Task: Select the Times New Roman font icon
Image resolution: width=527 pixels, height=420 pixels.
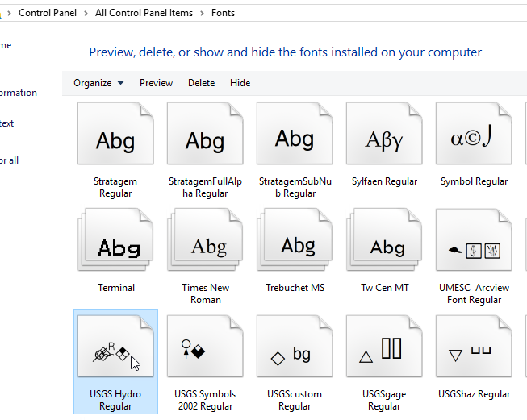Action: (x=205, y=239)
